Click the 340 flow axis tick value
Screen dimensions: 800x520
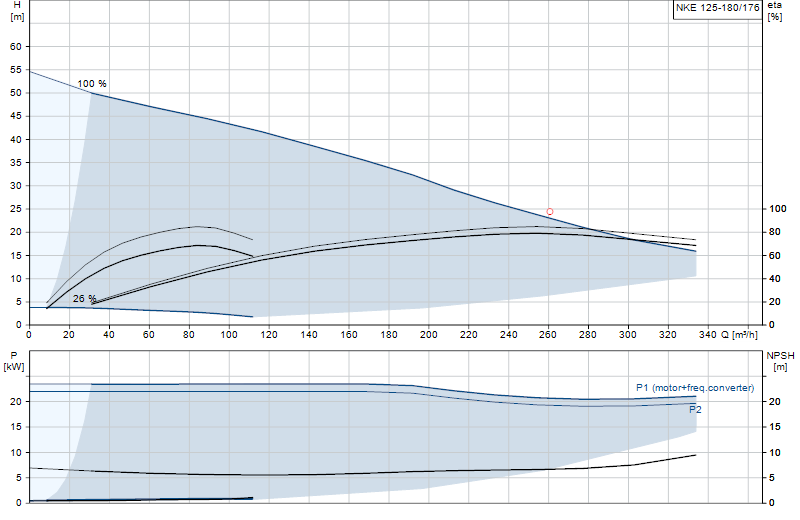point(708,335)
